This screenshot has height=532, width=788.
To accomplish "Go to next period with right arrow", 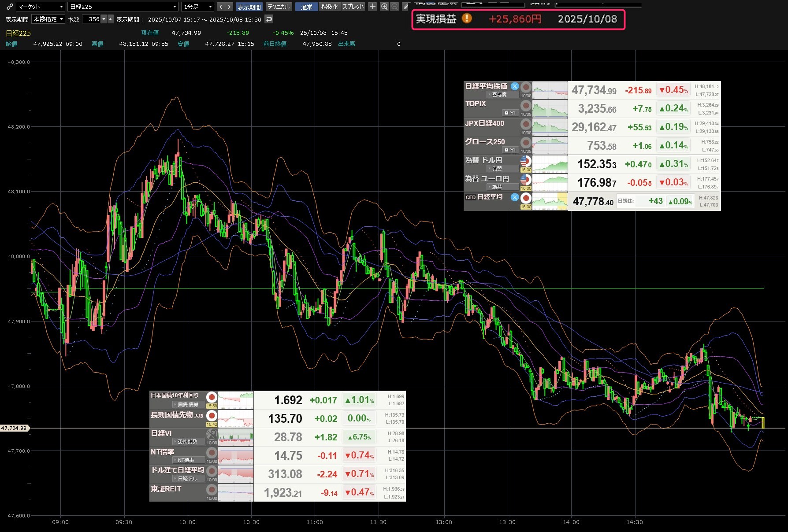I will (229, 7).
